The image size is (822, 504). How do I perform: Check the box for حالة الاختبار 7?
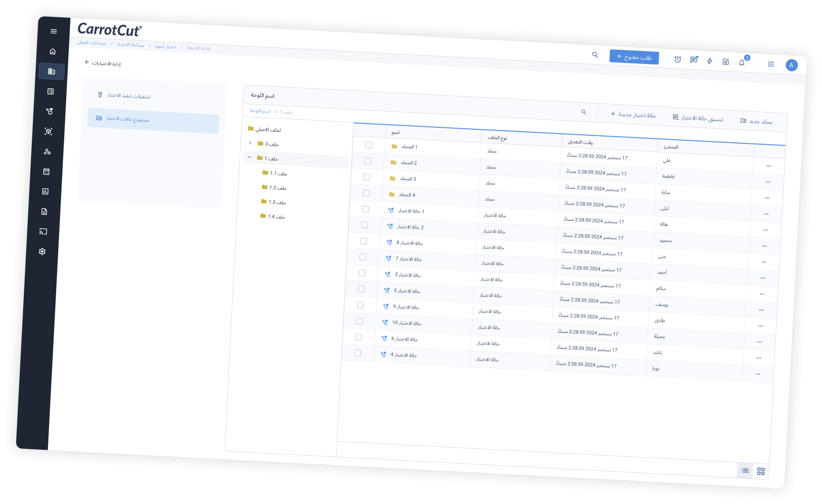point(363,257)
